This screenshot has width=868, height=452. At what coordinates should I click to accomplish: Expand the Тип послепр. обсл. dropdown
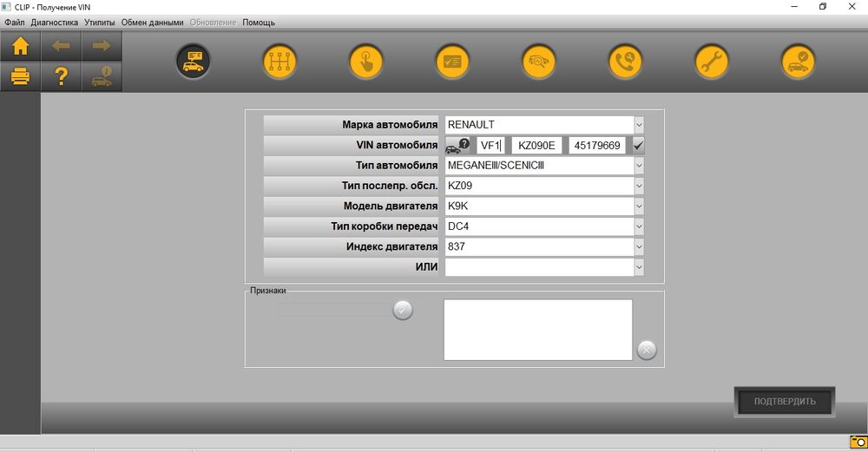click(639, 186)
